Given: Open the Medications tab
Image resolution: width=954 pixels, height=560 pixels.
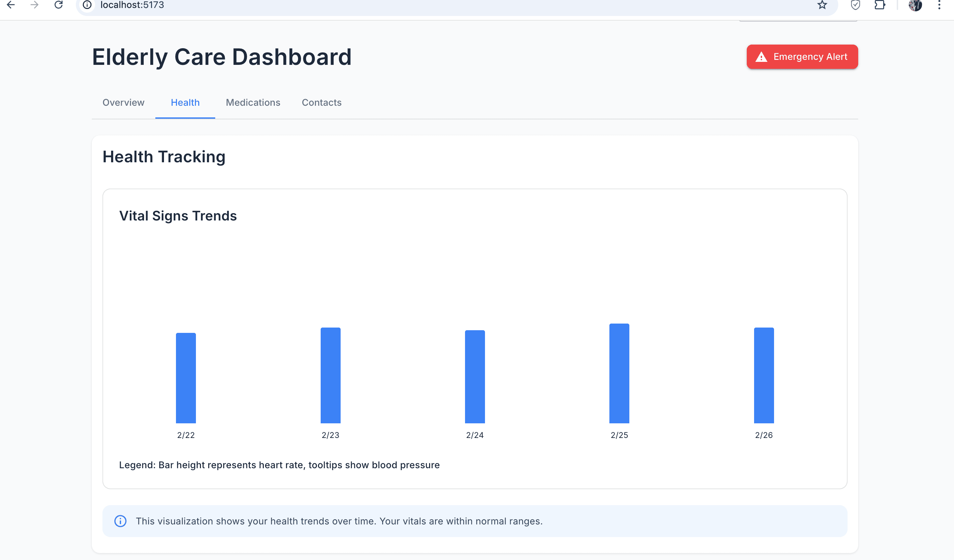Looking at the screenshot, I should (253, 102).
